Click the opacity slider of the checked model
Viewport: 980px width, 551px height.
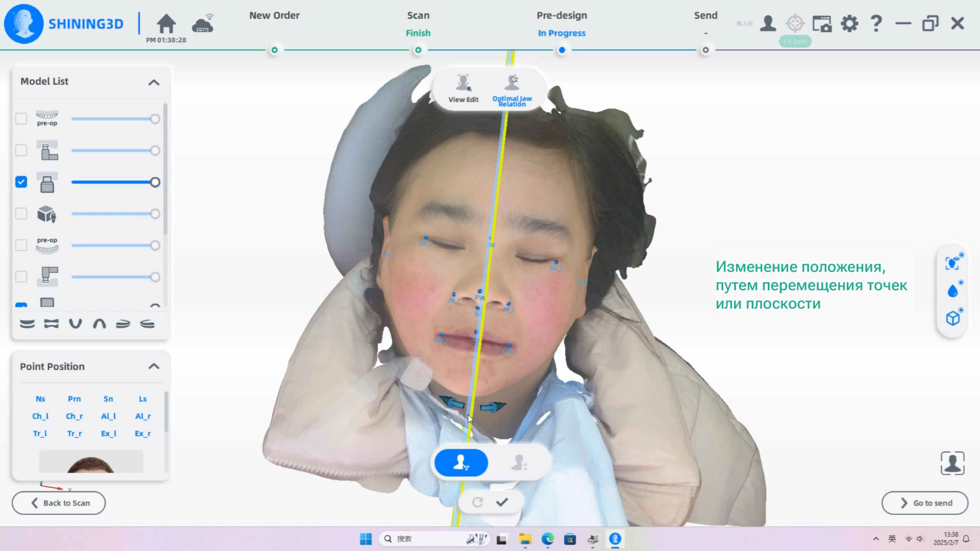pyautogui.click(x=114, y=182)
